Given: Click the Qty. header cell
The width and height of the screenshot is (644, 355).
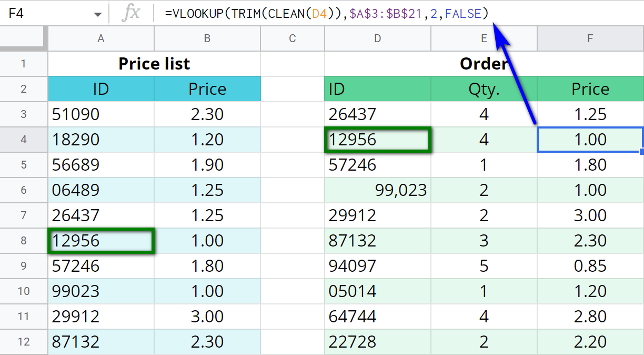Looking at the screenshot, I should (484, 88).
